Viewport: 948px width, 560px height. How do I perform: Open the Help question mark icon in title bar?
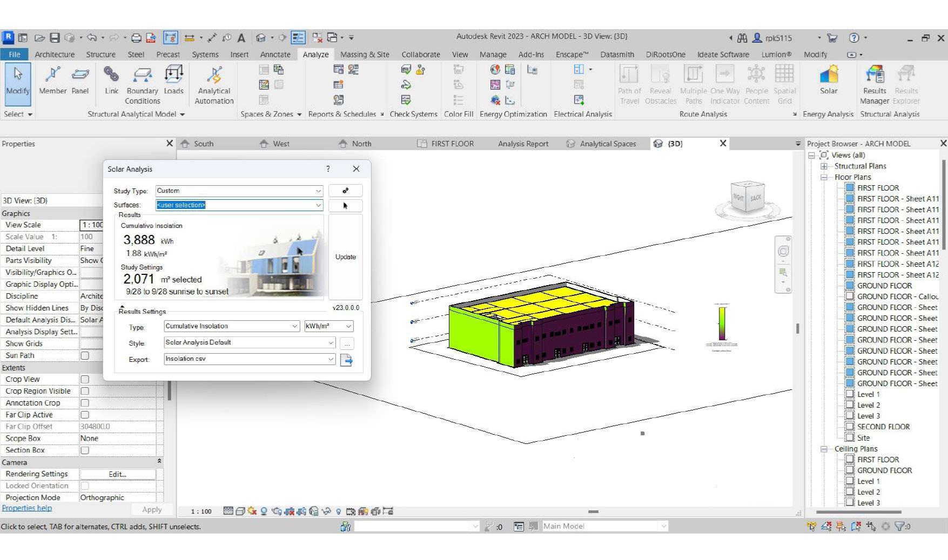tap(854, 38)
